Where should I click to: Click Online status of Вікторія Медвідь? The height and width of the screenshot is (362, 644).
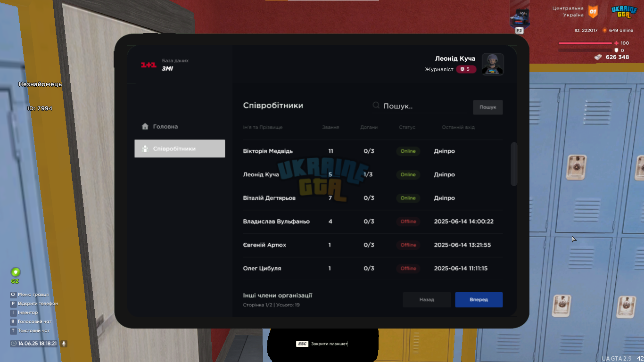tap(408, 151)
